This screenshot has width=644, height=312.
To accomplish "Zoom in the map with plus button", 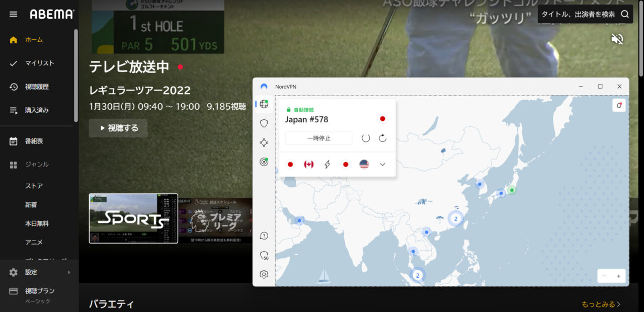I will click(618, 276).
